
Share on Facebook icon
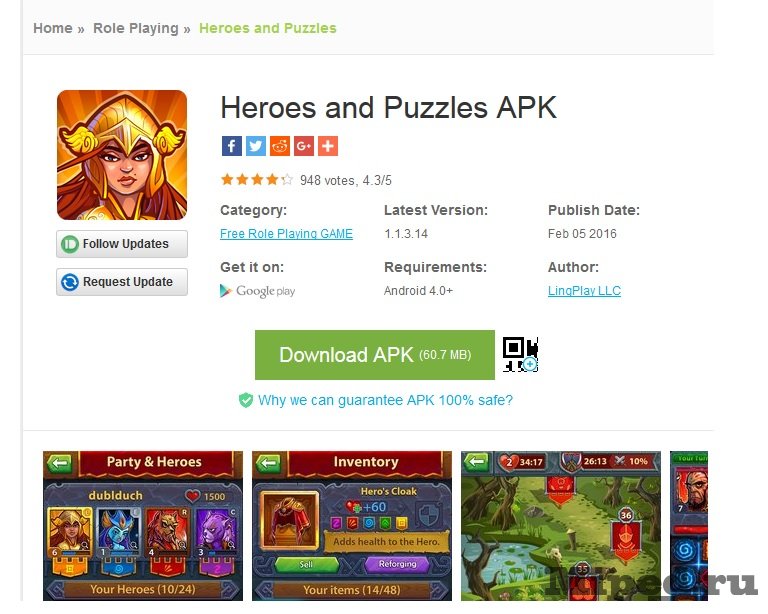232,146
